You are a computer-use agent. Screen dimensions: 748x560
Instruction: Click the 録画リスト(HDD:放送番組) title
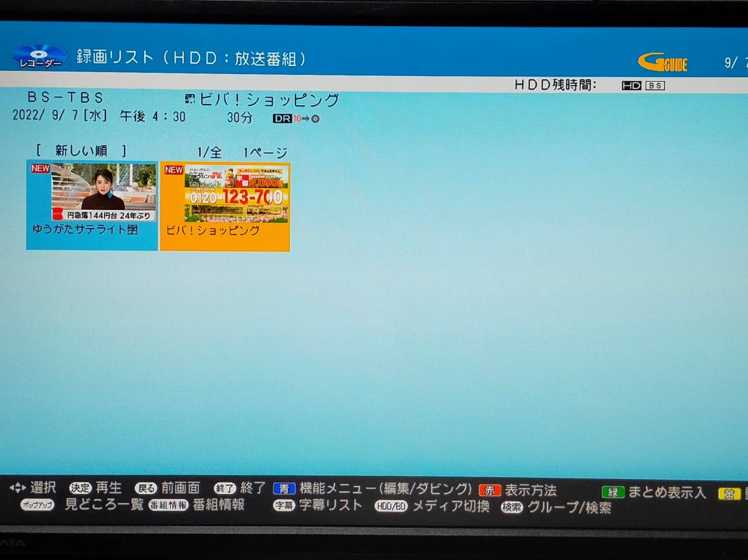(x=192, y=58)
